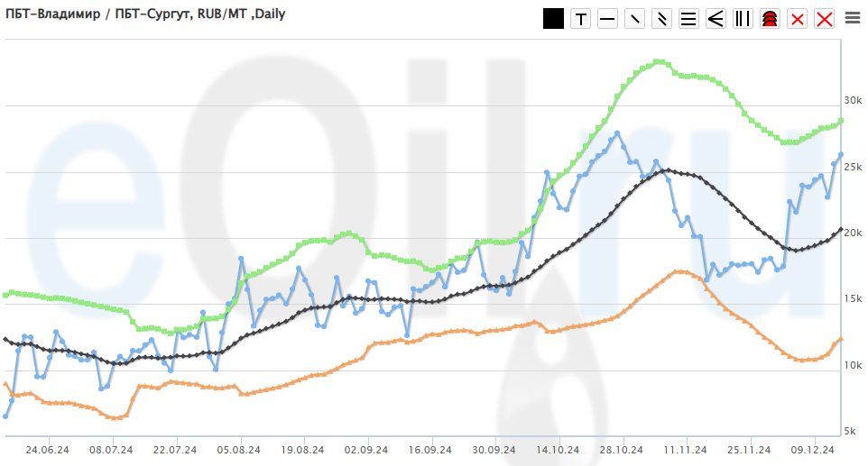Click the ПБТ-Владимир / ПБТ-Сургут chart title
The height and width of the screenshot is (466, 868).
(x=144, y=14)
